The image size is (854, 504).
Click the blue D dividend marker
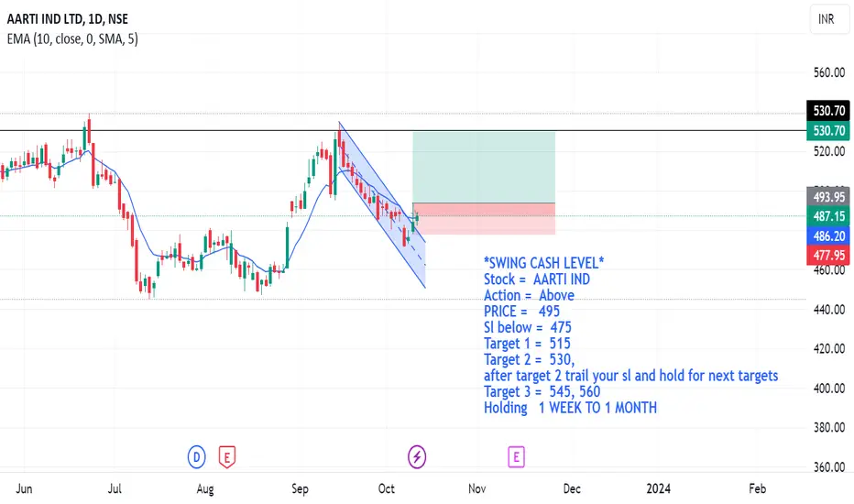coord(197,457)
